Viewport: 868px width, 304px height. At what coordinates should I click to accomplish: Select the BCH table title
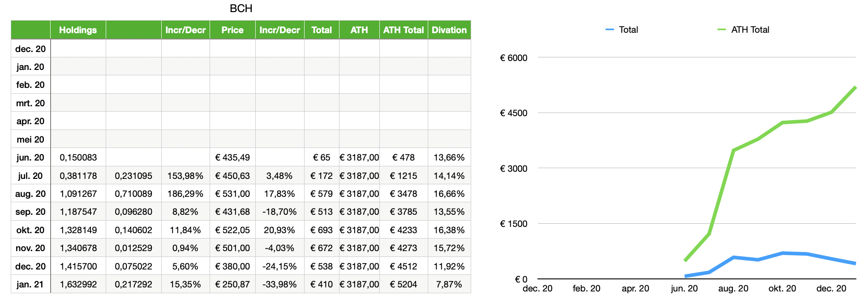(x=241, y=9)
